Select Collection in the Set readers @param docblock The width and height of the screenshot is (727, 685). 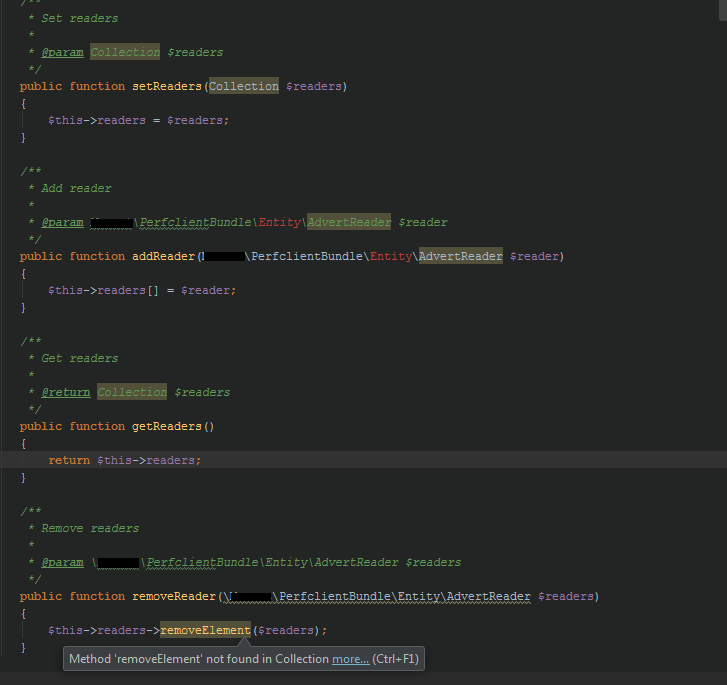pyautogui.click(x=125, y=52)
